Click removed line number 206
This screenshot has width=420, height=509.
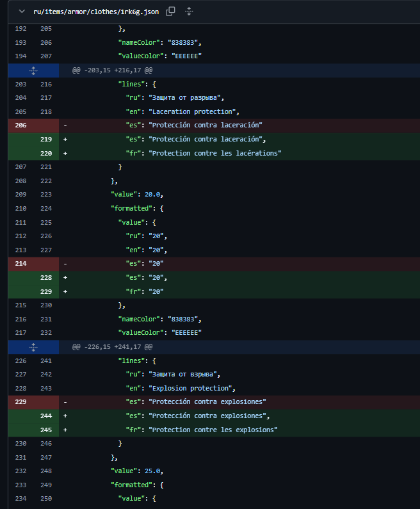point(20,125)
